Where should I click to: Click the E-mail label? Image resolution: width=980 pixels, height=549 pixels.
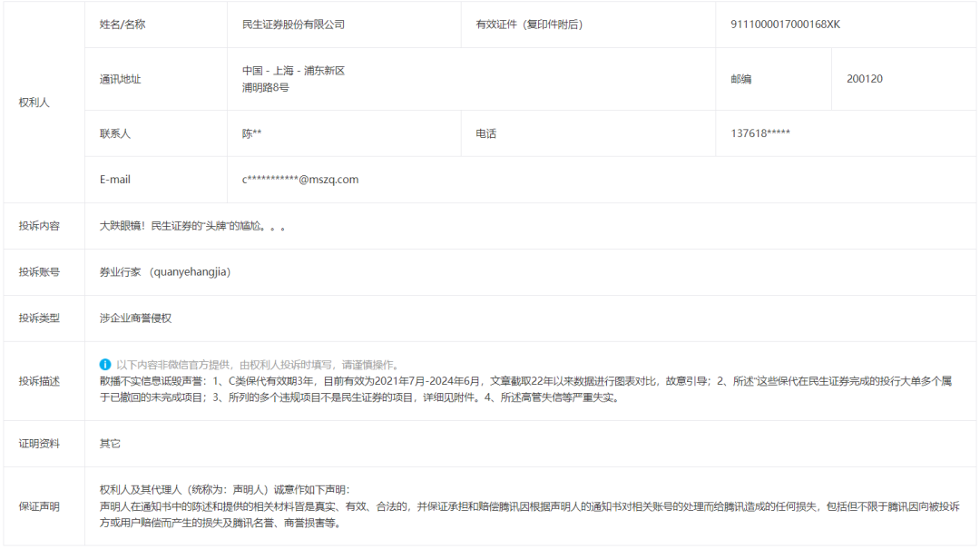(115, 180)
